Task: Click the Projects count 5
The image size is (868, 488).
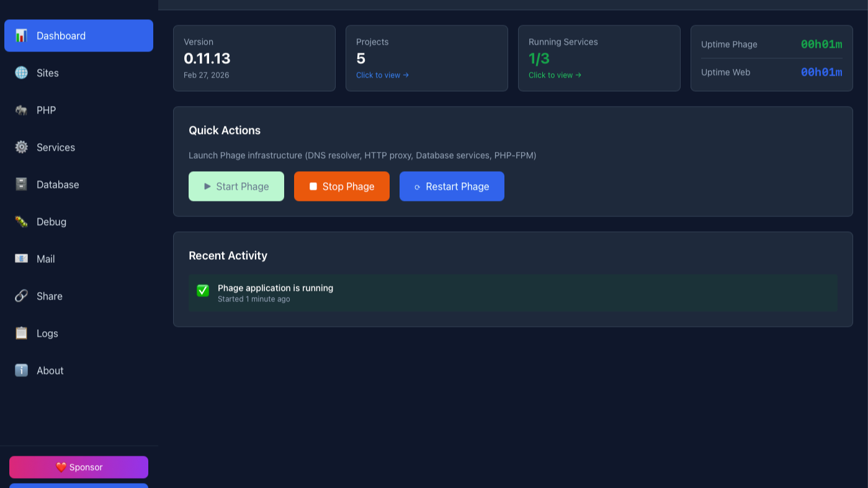Action: [361, 58]
